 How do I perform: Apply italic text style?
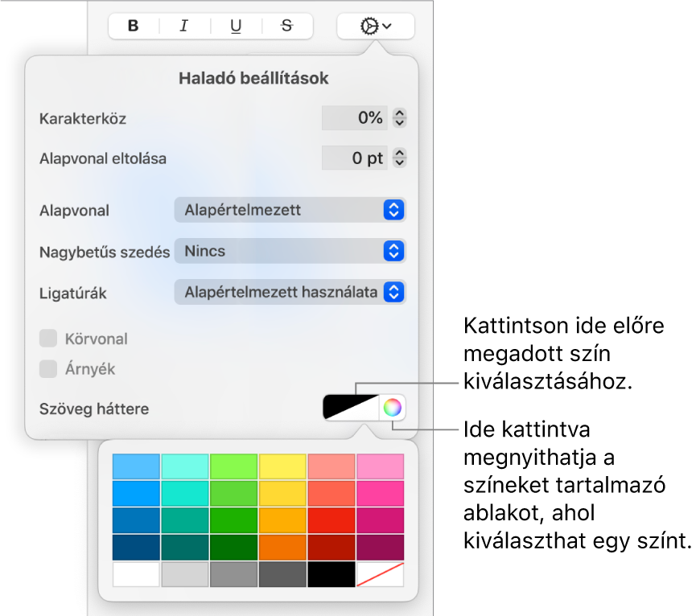tap(184, 26)
